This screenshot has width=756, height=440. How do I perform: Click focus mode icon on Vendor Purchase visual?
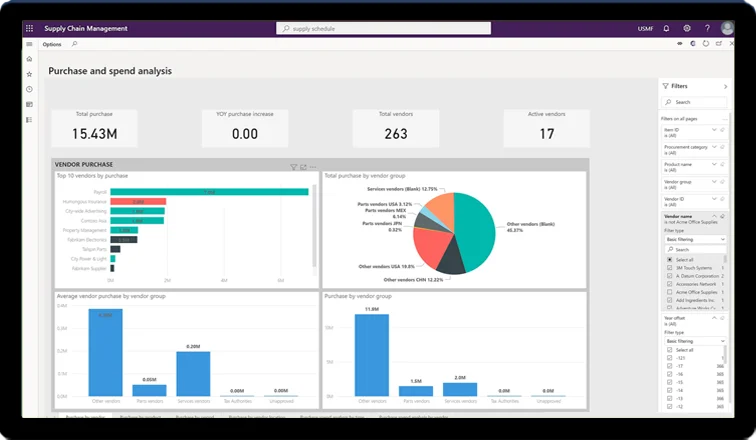pyautogui.click(x=303, y=167)
